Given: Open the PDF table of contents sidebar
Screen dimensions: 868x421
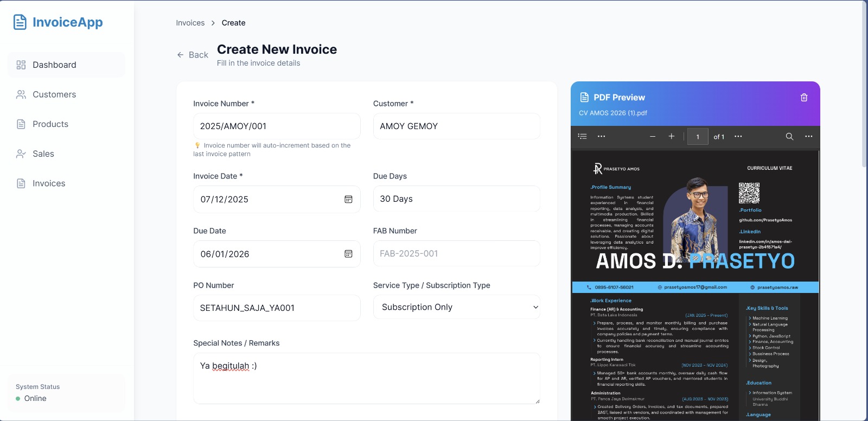Looking at the screenshot, I should pos(583,137).
